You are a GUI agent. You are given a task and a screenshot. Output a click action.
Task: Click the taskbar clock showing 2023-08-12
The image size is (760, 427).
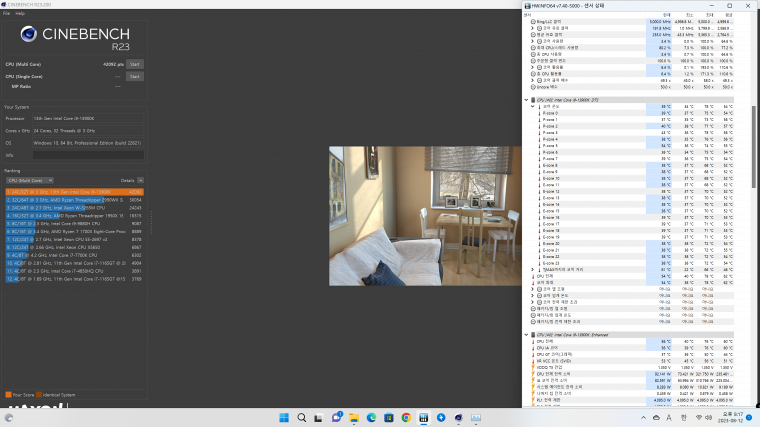coord(732,417)
